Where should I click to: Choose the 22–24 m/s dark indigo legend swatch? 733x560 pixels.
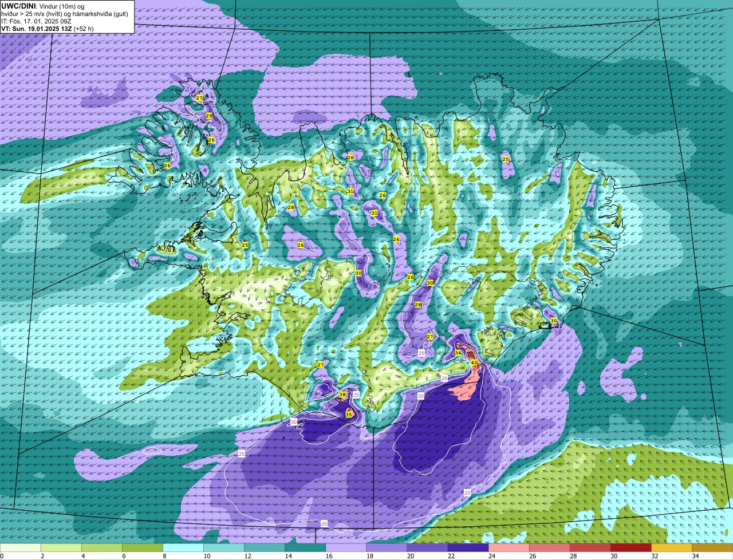pyautogui.click(x=468, y=548)
